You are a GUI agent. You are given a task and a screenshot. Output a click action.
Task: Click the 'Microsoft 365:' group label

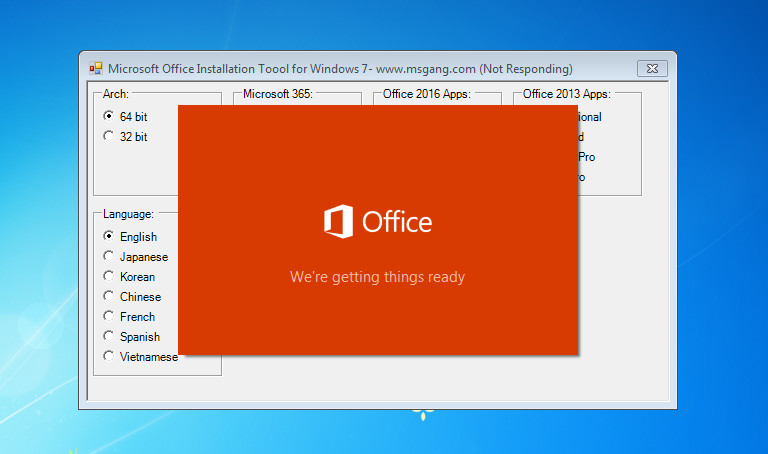278,94
